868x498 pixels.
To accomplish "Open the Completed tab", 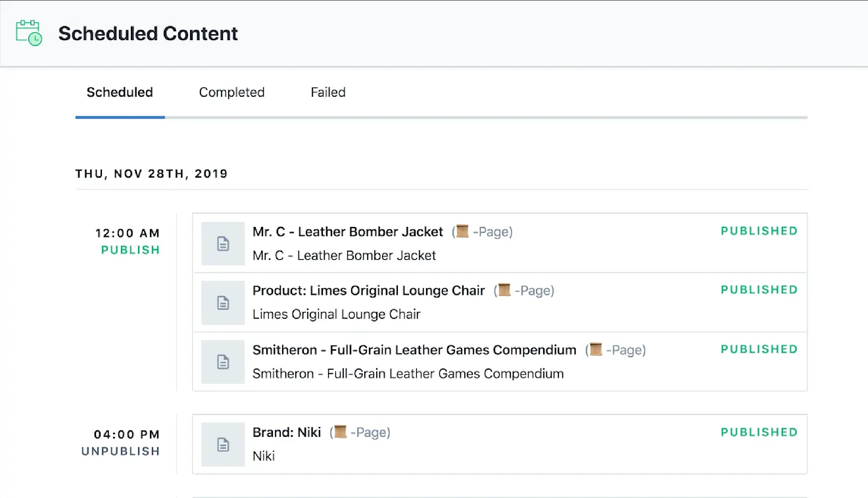I will [231, 93].
